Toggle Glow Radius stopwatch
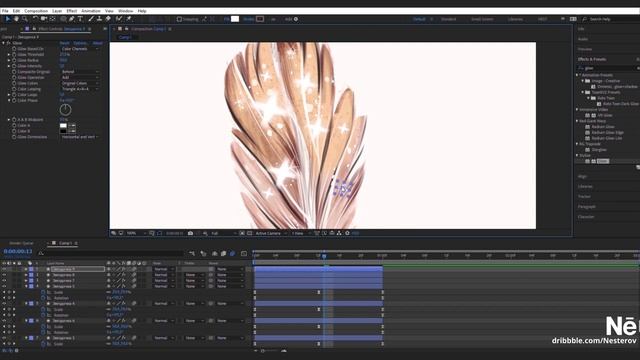 coord(14,60)
